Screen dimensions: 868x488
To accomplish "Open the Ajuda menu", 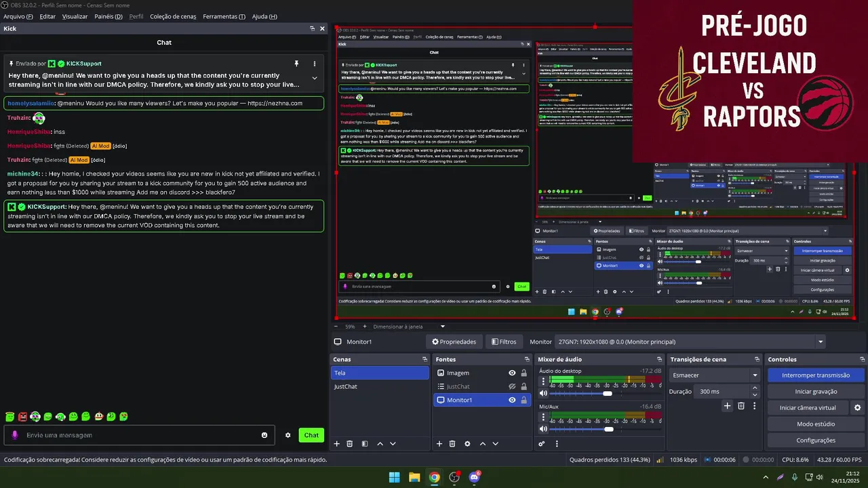I will coord(264,16).
